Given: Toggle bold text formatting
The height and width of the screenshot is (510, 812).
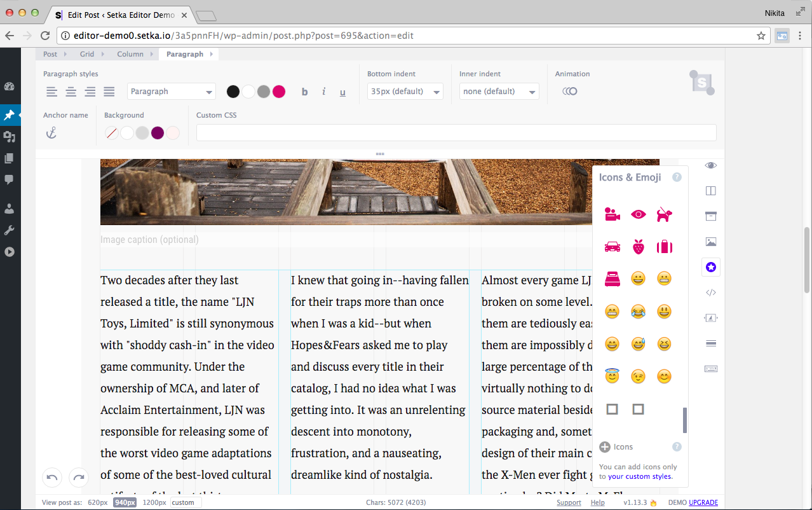Looking at the screenshot, I should coord(304,92).
